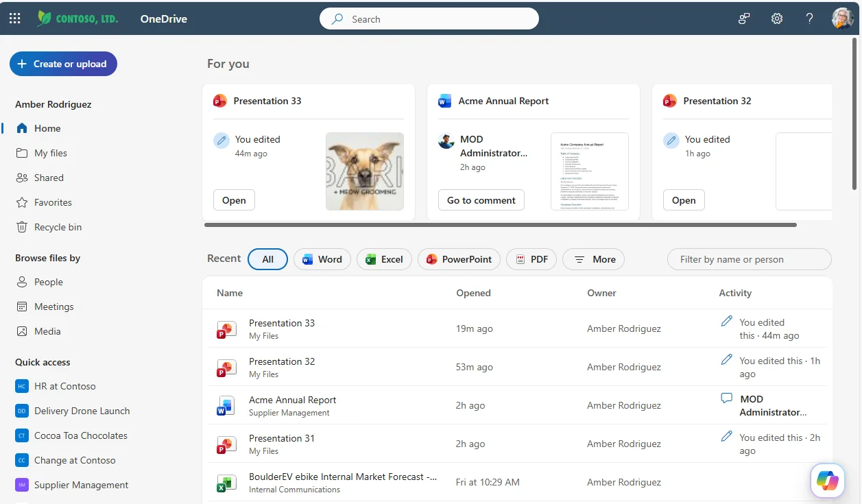The image size is (862, 504).
Task: Click the Delivery Drone Launch DD icon
Action: 22,411
